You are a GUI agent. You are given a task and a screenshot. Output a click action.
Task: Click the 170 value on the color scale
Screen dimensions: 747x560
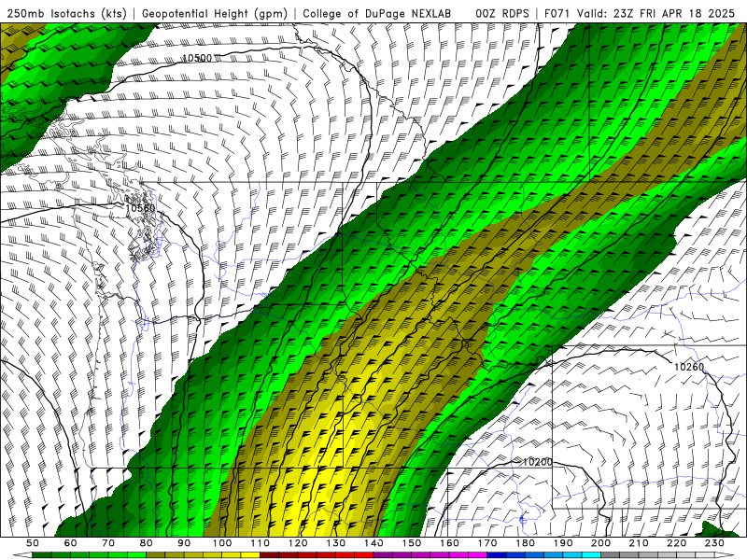487,543
